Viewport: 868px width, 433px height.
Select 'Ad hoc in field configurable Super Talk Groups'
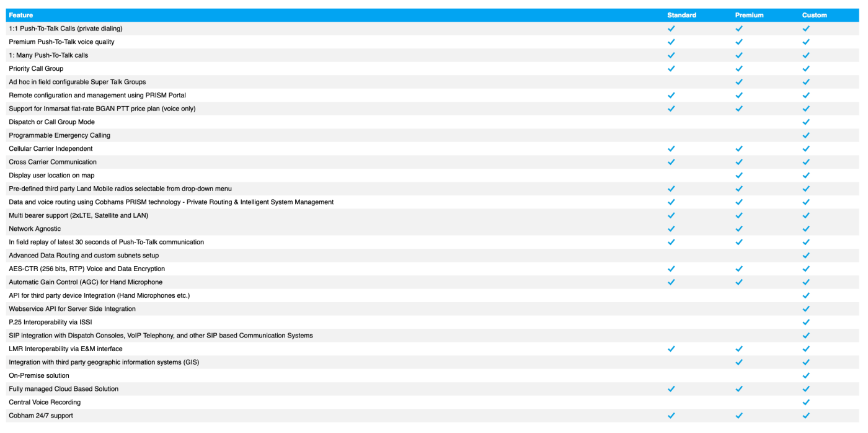pyautogui.click(x=77, y=82)
